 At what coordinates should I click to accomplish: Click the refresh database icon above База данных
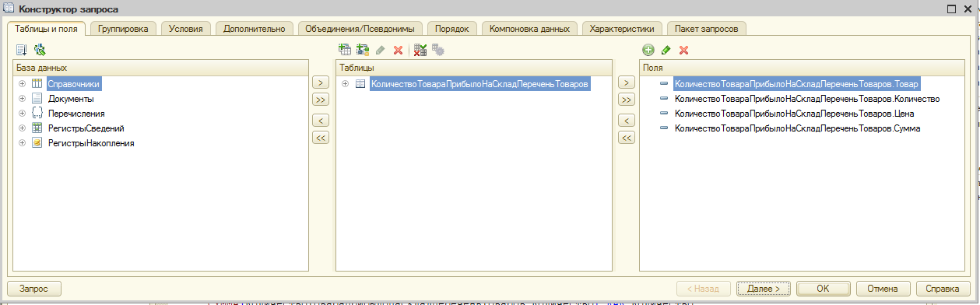click(40, 50)
